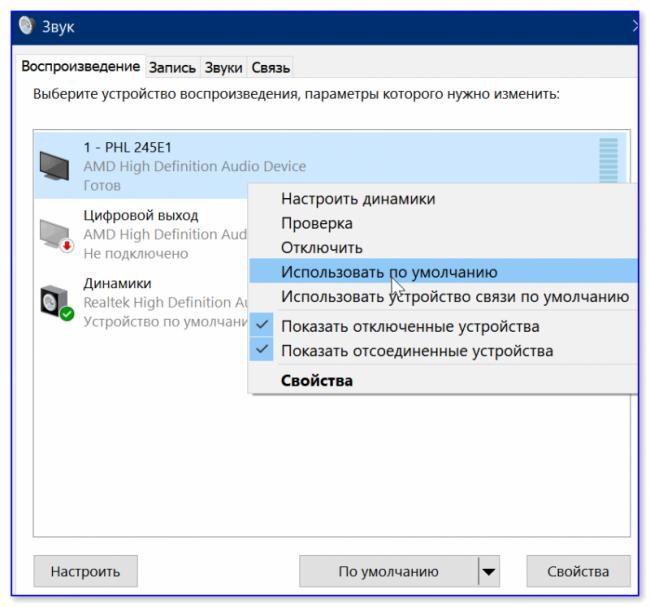
Task: Click the PHL 245E1 monitor device icon
Action: (53, 165)
